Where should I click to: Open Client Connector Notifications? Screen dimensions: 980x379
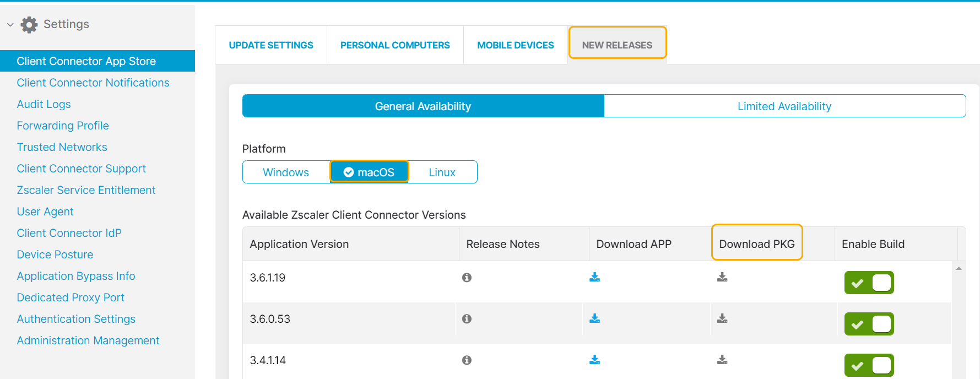tap(93, 83)
